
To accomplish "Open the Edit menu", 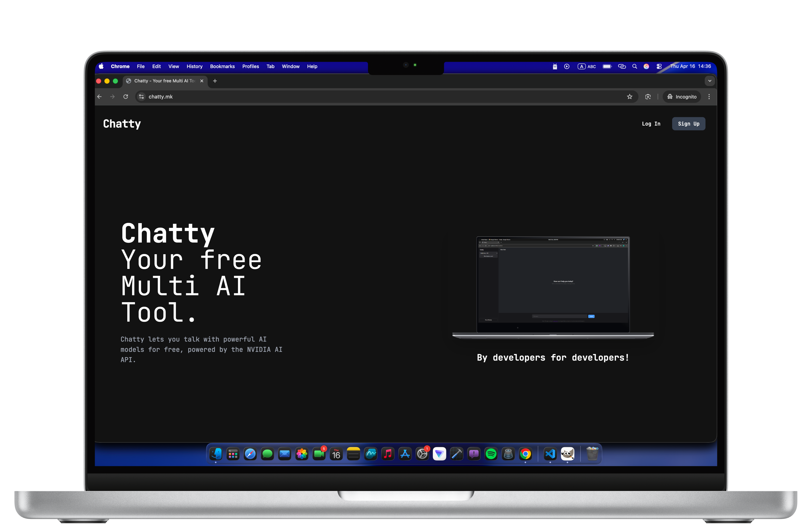I will pyautogui.click(x=156, y=66).
